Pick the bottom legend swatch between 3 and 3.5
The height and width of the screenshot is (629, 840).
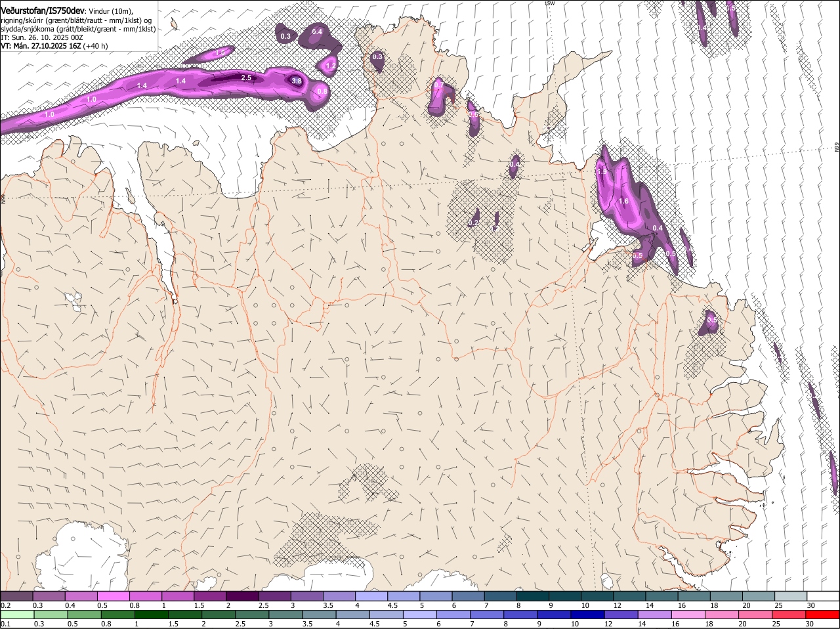point(285,615)
